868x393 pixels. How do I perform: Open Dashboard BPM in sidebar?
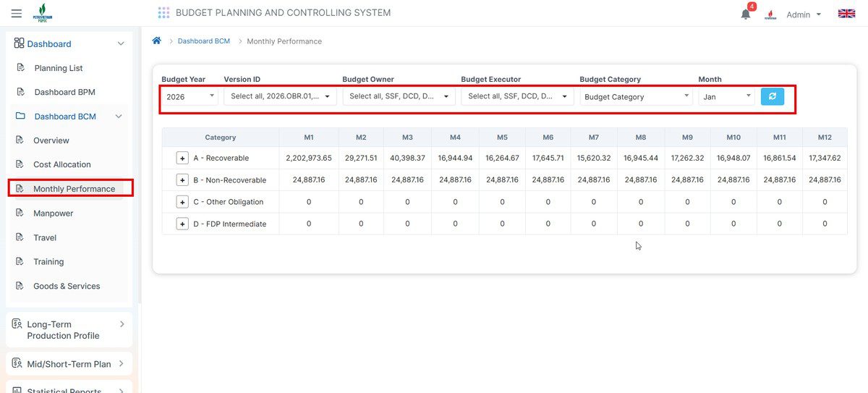tap(65, 92)
